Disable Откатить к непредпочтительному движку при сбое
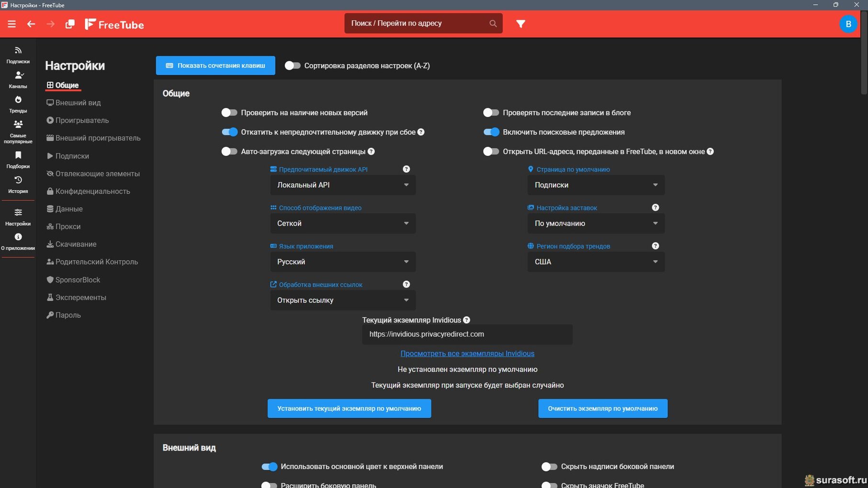Image resolution: width=868 pixels, height=488 pixels. click(x=229, y=132)
